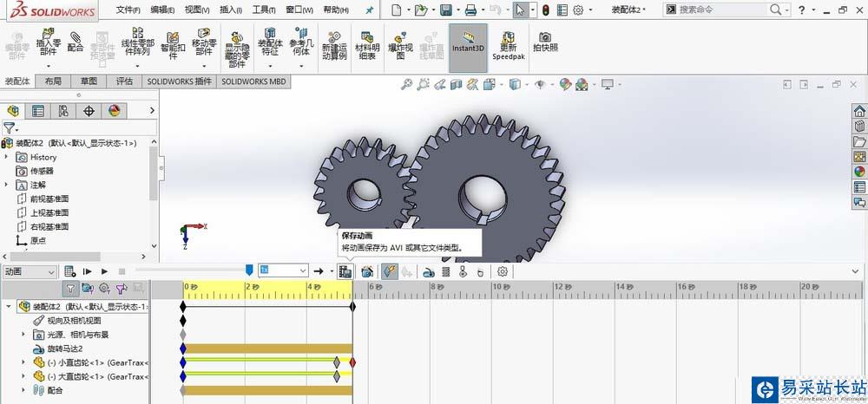Open the 文件(F) menu
This screenshot has height=404, width=868.
128,10
